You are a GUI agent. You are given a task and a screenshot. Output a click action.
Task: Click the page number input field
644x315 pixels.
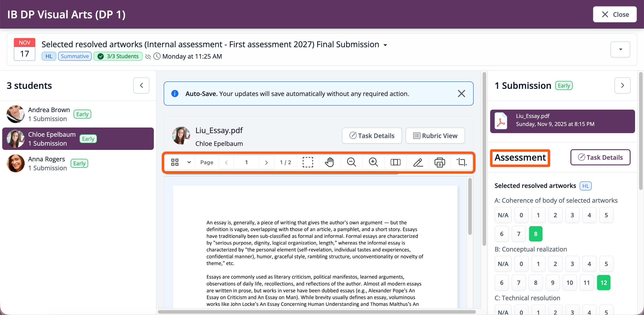pos(246,162)
